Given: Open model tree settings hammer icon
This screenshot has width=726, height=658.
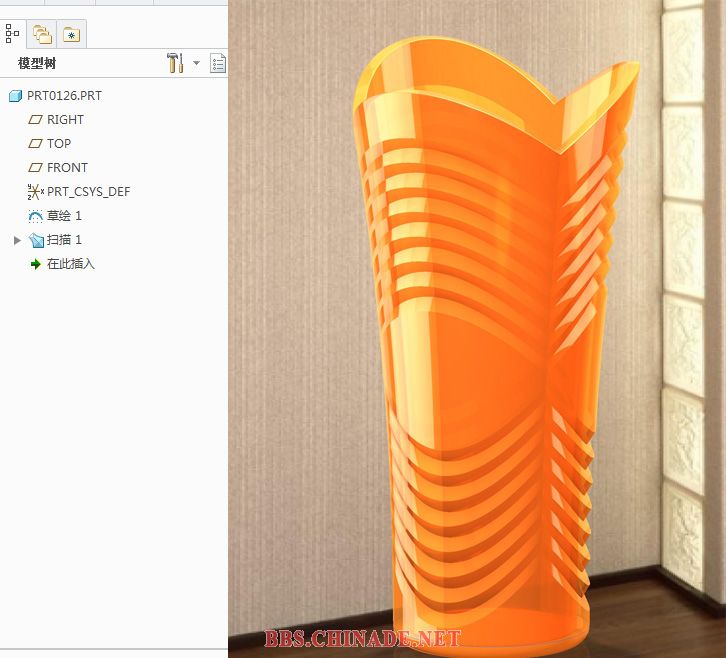Looking at the screenshot, I should (x=175, y=63).
